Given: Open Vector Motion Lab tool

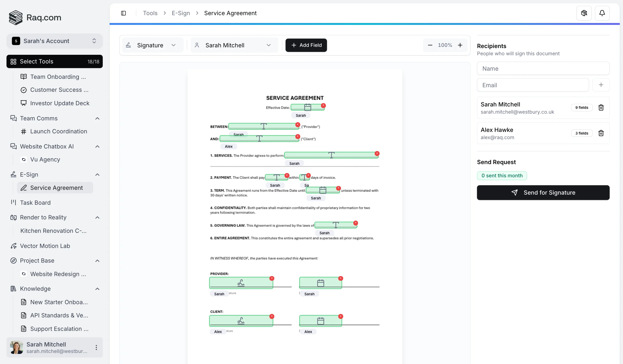Looking at the screenshot, I should 45,246.
